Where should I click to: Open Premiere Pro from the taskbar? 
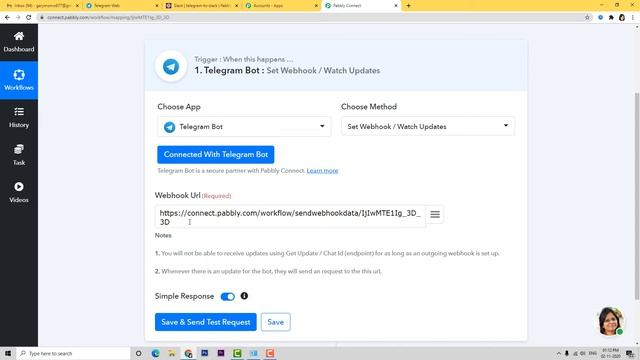point(221,353)
